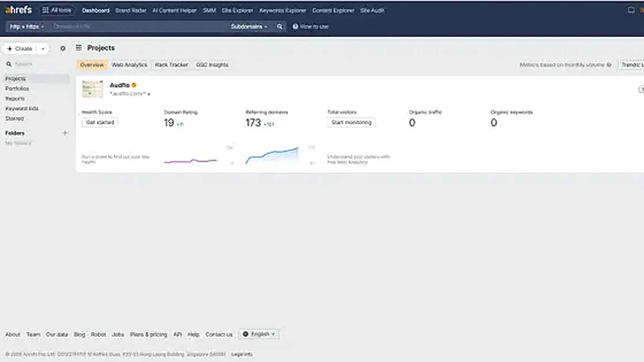The height and width of the screenshot is (362, 644).
Task: Click the sidebar search magnifier icon
Action: pyautogui.click(x=9, y=64)
